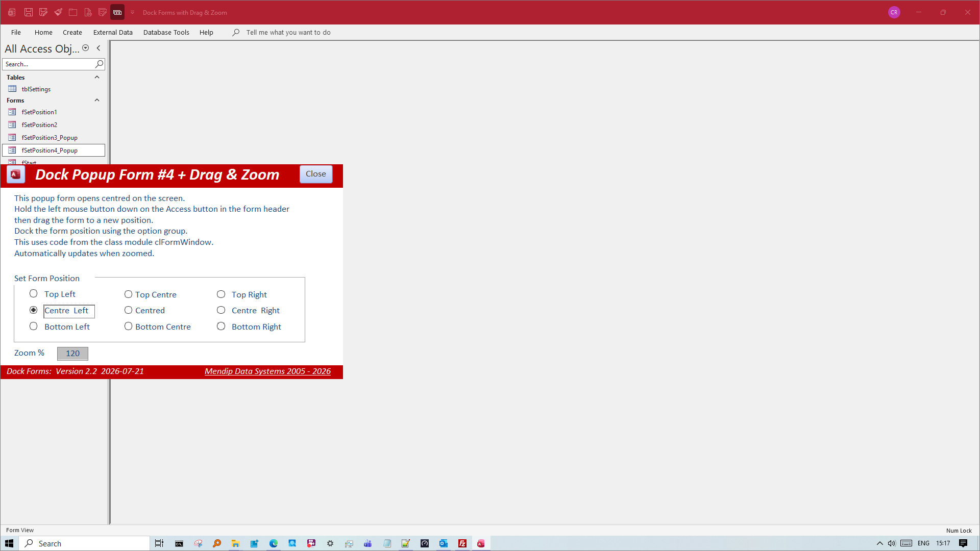Open the Database Tools ribbon tab
The height and width of the screenshot is (551, 980).
[166, 32]
